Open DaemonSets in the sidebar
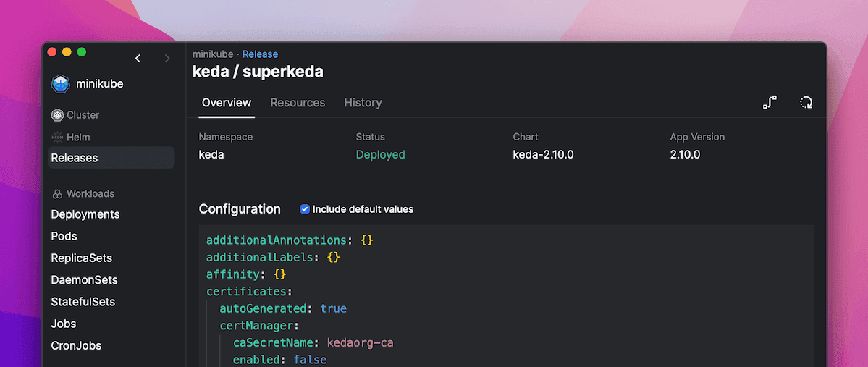This screenshot has height=367, width=868. coord(84,280)
